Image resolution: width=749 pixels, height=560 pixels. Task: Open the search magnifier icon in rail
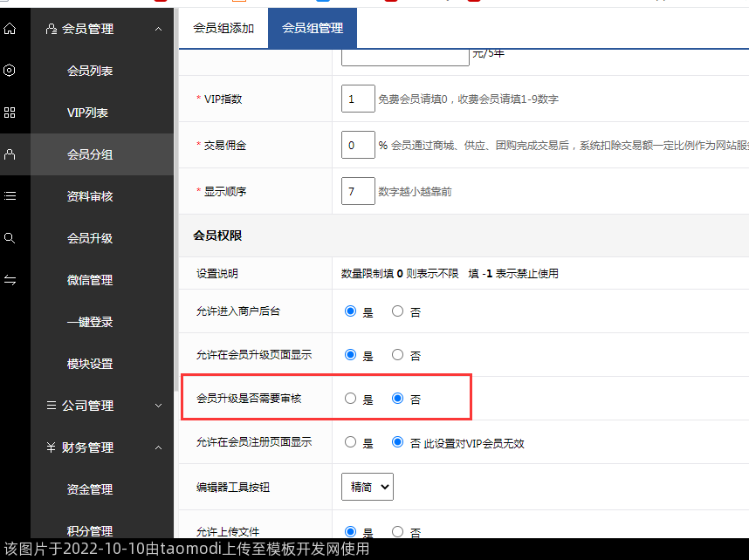pyautogui.click(x=10, y=238)
